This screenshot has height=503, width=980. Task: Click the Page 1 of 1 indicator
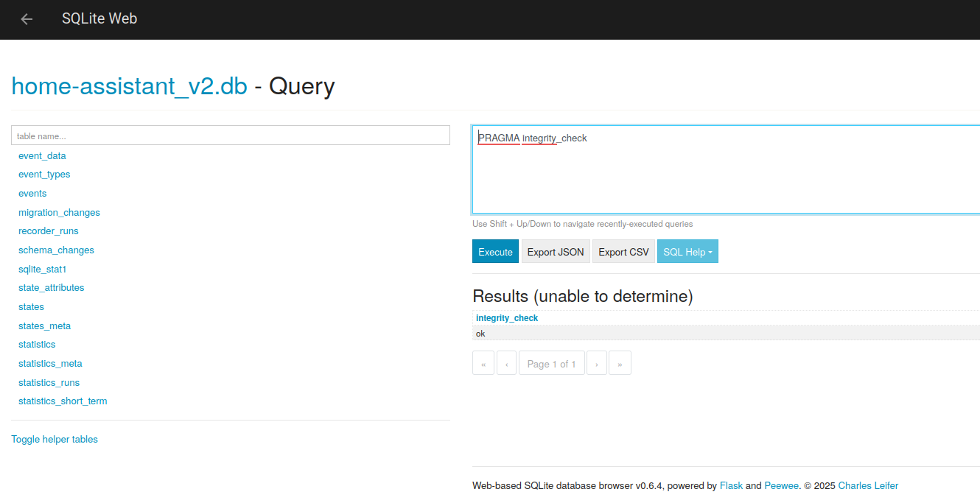pyautogui.click(x=552, y=363)
